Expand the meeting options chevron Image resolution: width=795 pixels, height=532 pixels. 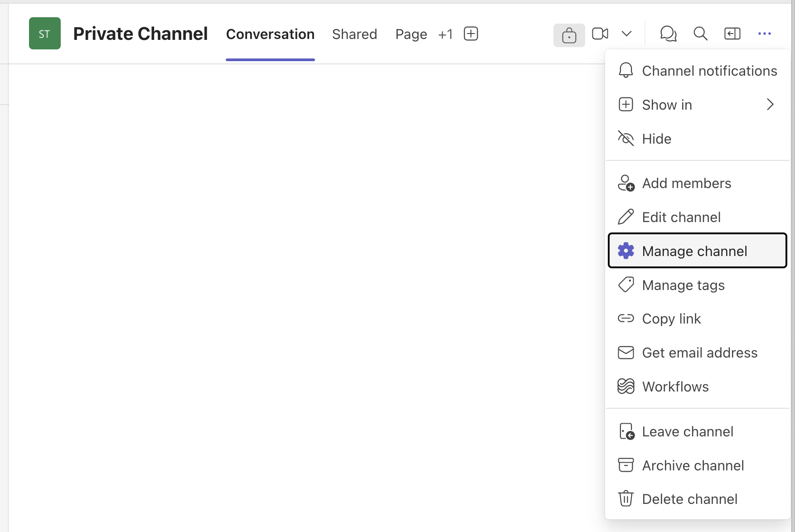(x=626, y=34)
